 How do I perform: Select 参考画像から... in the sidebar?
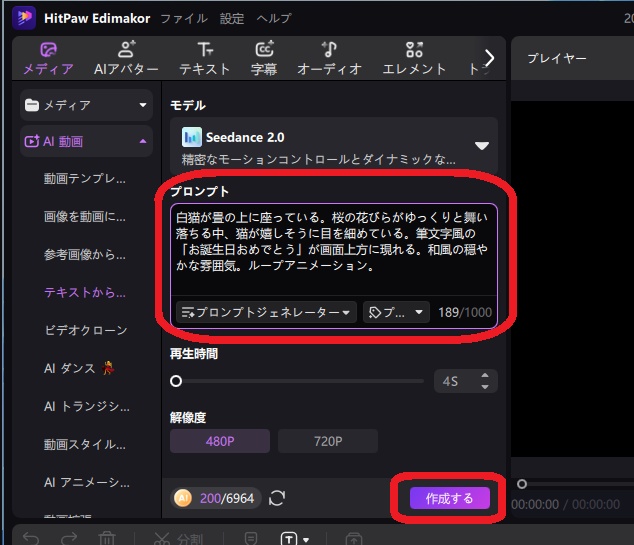(x=85, y=255)
